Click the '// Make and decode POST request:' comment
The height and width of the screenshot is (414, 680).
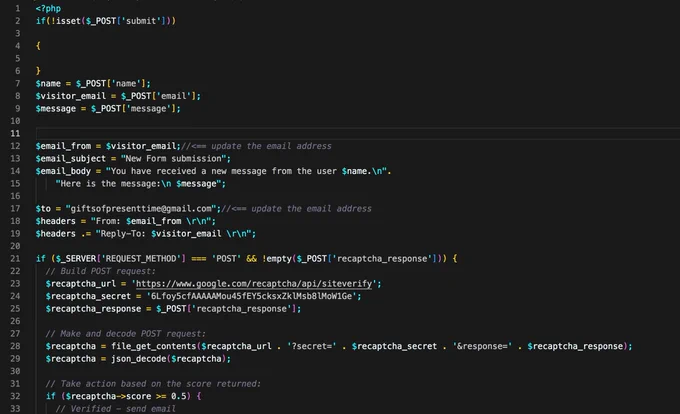point(125,334)
